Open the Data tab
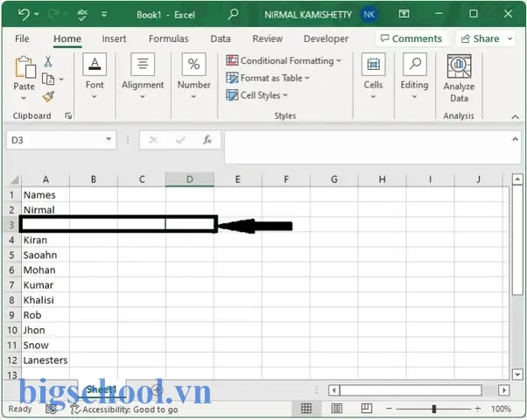Viewport: 527px width, 420px height. pos(221,38)
